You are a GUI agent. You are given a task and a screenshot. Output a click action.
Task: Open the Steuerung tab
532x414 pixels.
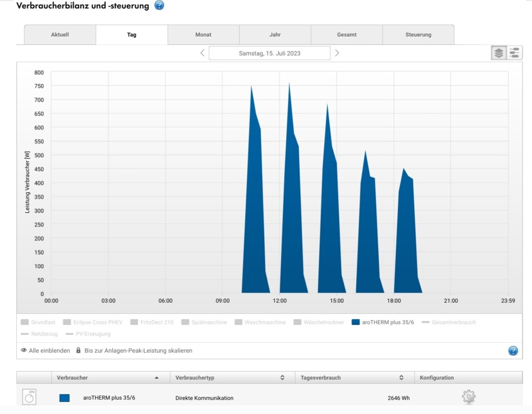coord(418,35)
